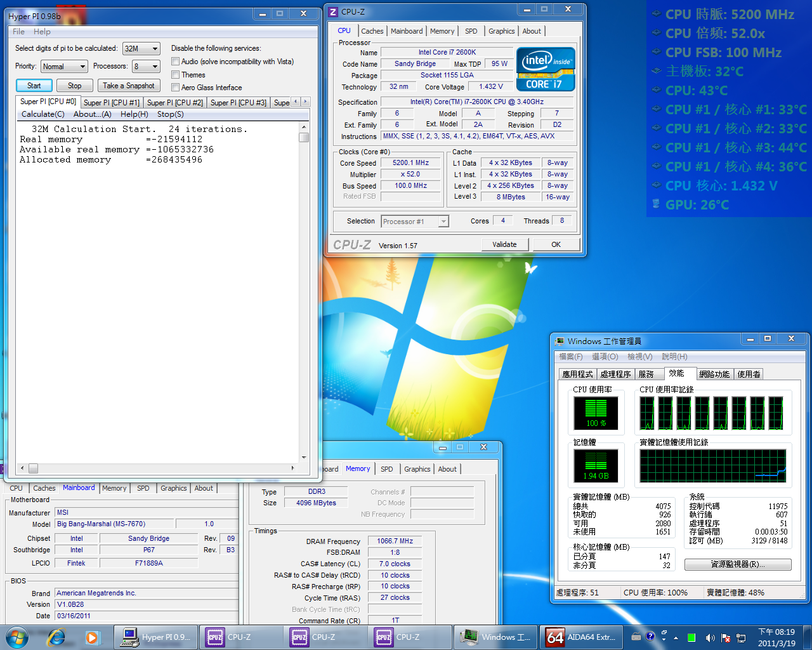Open Action Center flag icon

tap(726, 638)
